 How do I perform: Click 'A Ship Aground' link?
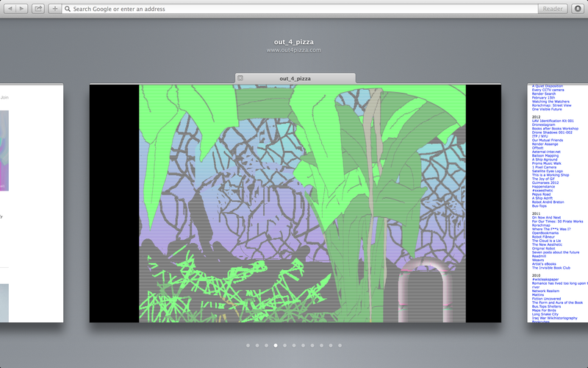pos(545,160)
